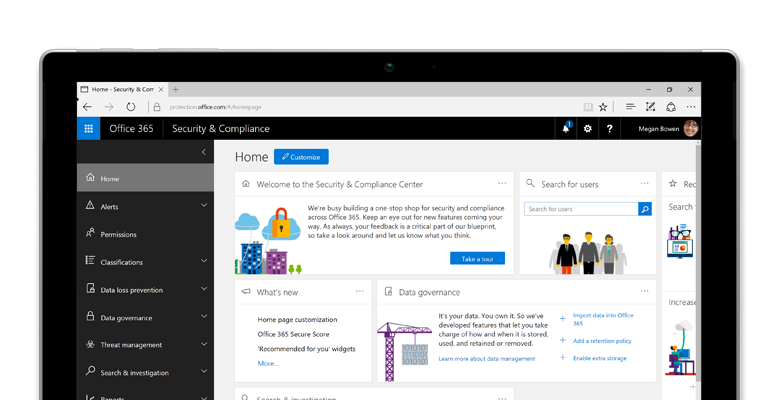Select 'Recommended for you' widgets entry

[x=306, y=349]
